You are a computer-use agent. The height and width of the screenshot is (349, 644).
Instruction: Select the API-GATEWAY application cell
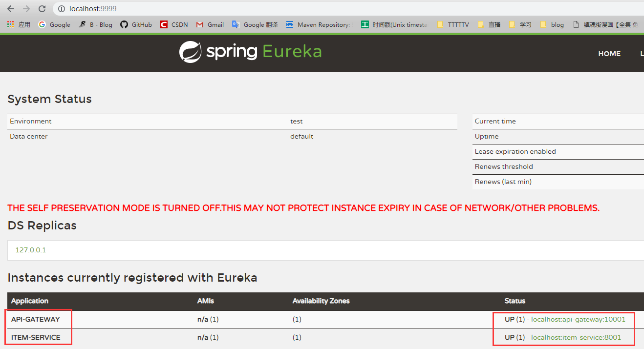click(36, 319)
